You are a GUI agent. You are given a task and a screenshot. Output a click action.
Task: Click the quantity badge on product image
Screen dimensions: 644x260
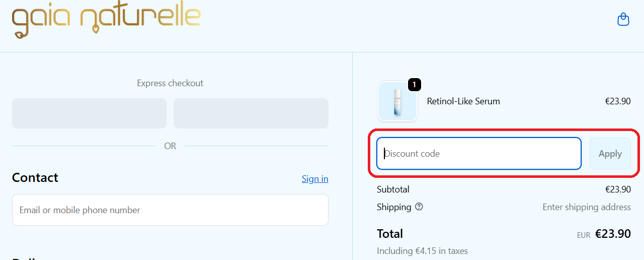[414, 85]
